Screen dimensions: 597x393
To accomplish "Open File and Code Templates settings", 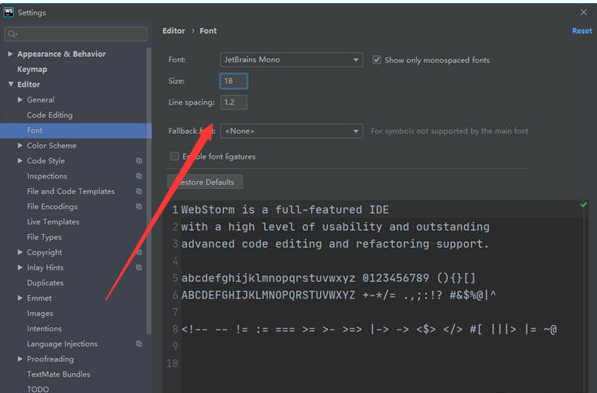I will coord(71,191).
